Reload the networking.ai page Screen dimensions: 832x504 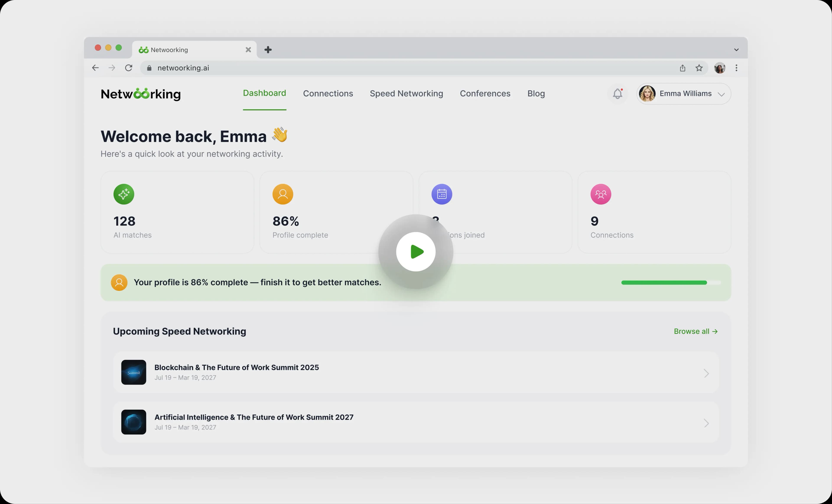click(129, 68)
